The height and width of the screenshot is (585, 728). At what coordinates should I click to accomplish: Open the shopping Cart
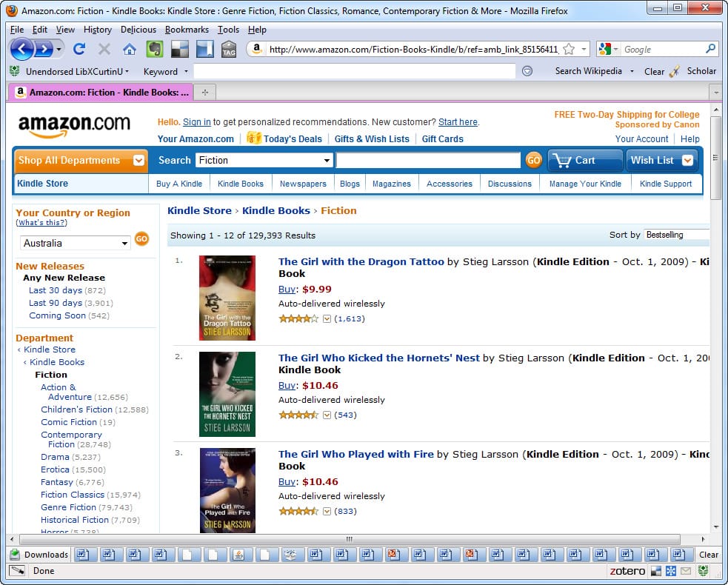click(x=585, y=160)
